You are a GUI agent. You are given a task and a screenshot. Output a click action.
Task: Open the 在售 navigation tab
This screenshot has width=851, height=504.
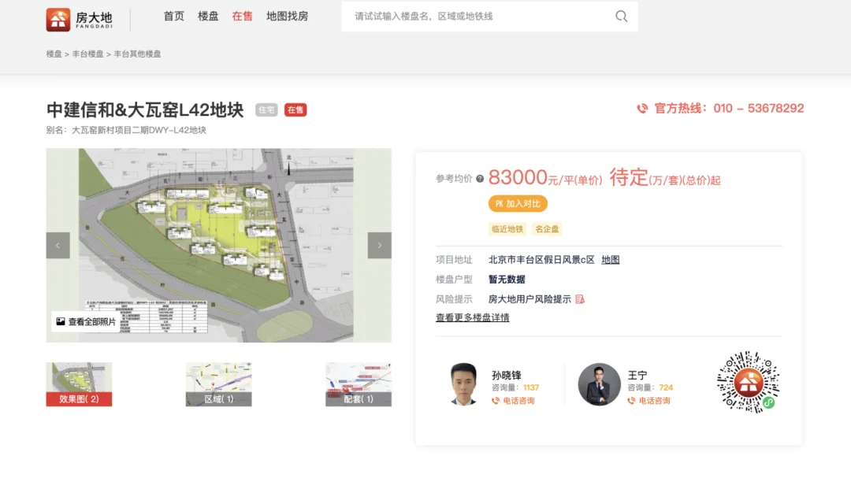point(242,17)
